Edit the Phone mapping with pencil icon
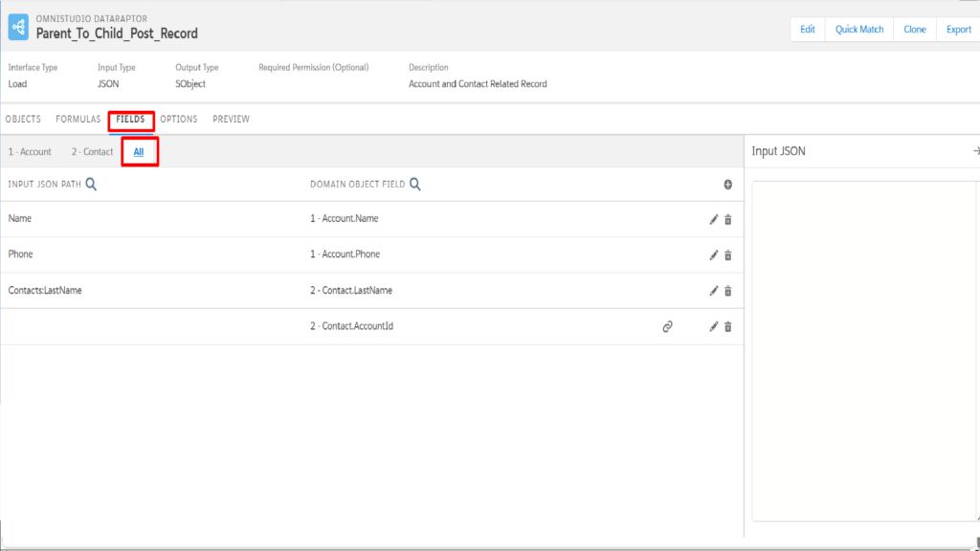 (713, 254)
